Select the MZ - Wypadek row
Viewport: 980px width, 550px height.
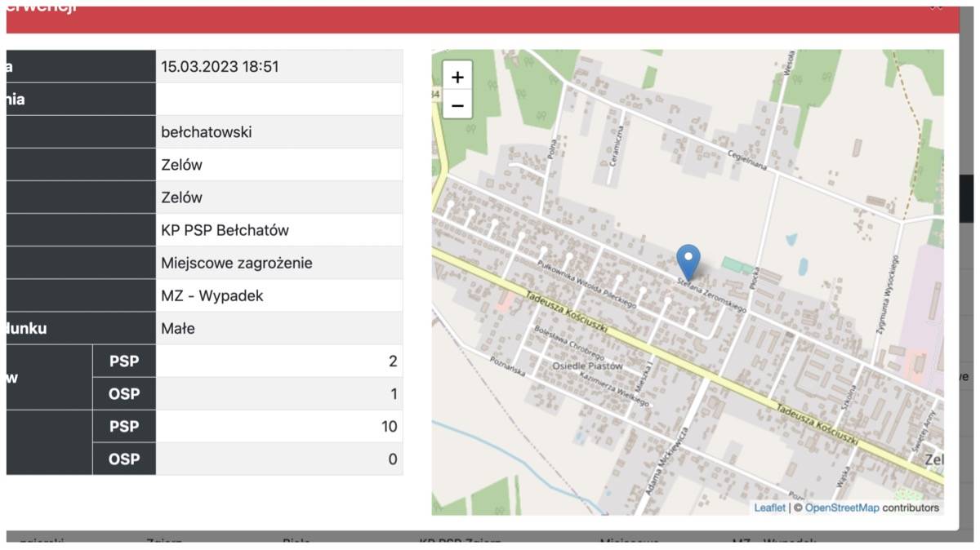(278, 296)
